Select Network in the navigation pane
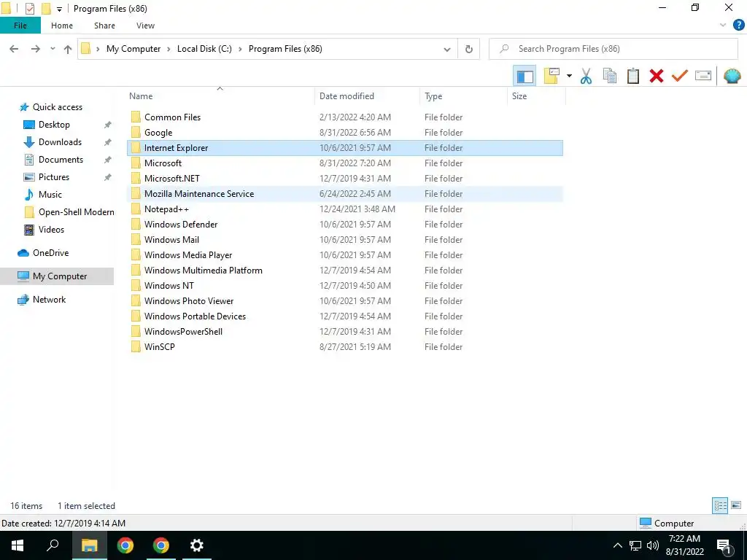This screenshot has height=560, width=747. (x=49, y=300)
